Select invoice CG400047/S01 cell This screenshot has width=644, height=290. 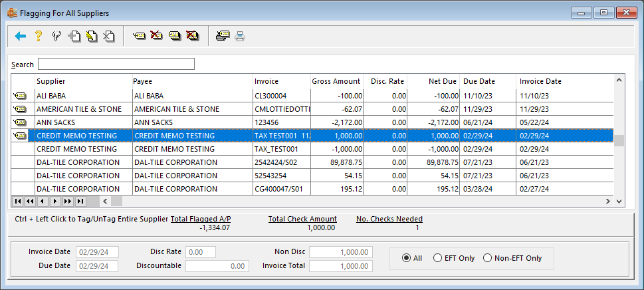(282, 189)
